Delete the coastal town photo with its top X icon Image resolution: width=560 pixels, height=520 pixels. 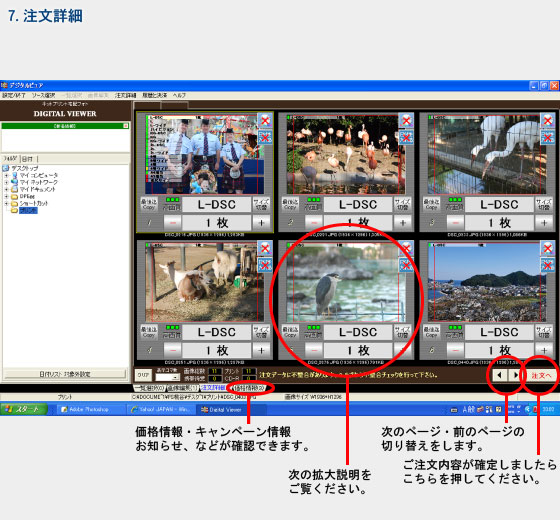coord(548,248)
